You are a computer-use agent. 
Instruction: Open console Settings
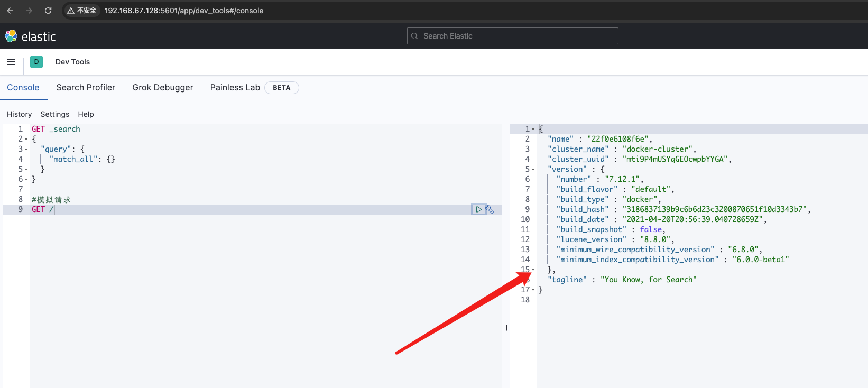[x=55, y=114]
